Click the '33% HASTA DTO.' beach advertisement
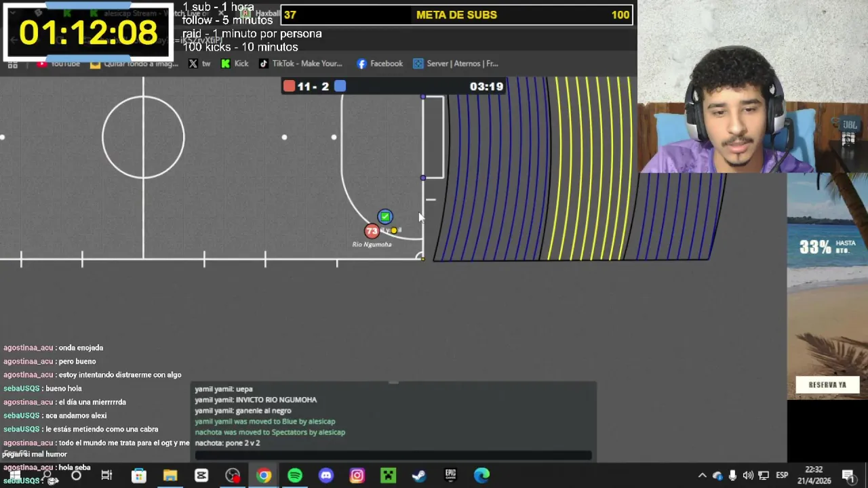Image resolution: width=868 pixels, height=488 pixels. coord(827,287)
